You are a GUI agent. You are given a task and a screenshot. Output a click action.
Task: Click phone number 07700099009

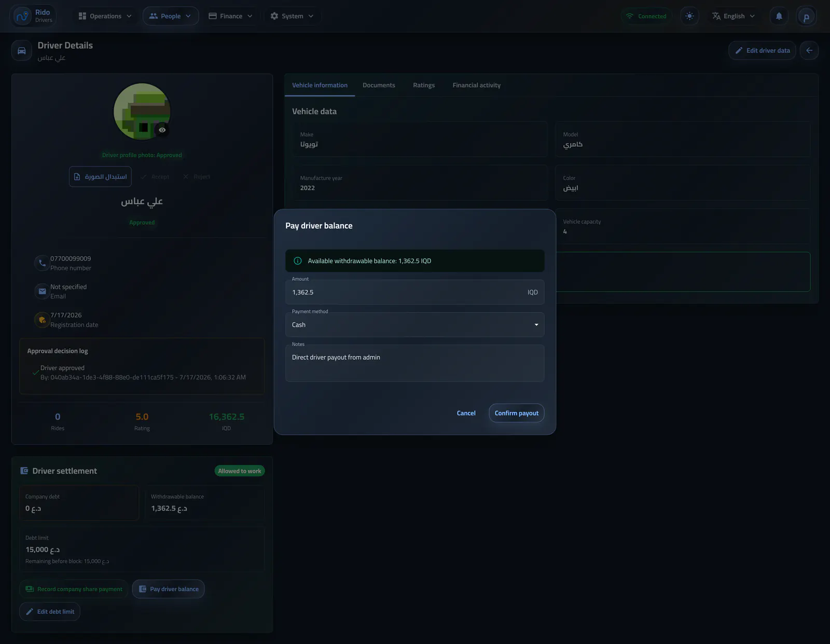click(x=71, y=258)
